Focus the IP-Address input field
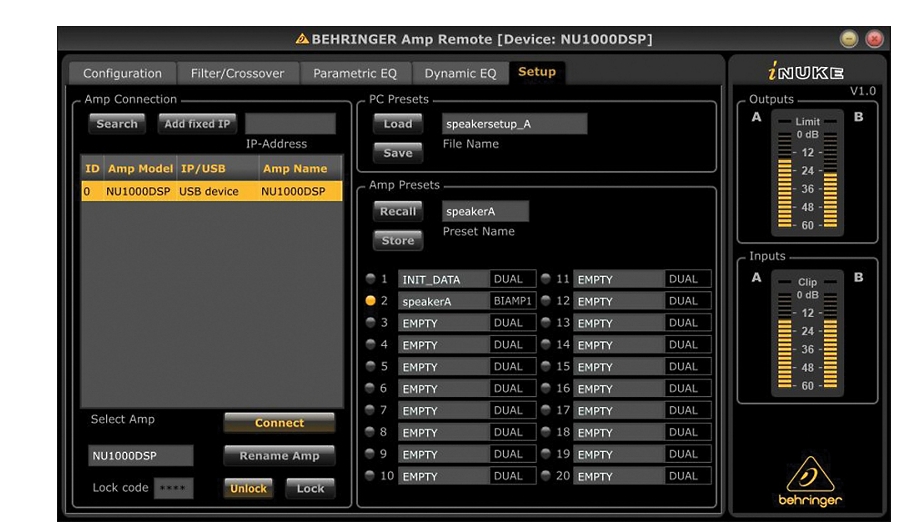This screenshot has height=529, width=920. (x=290, y=124)
